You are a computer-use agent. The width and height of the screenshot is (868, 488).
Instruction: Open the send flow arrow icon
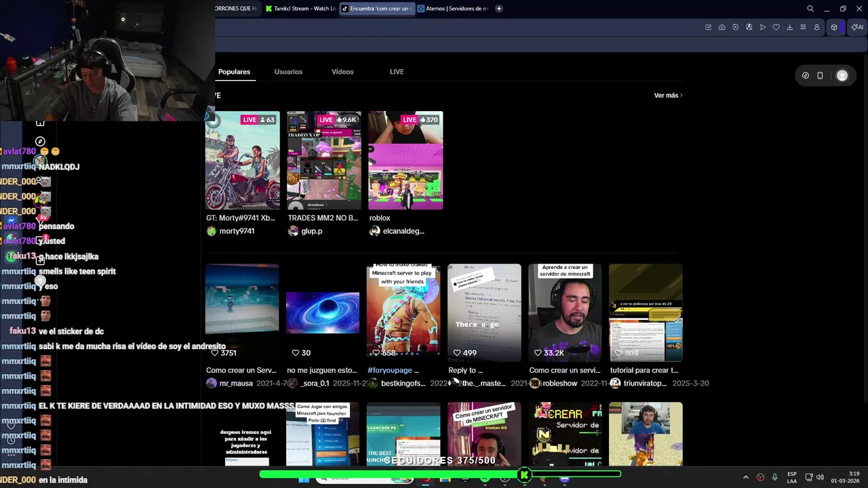[x=763, y=27]
